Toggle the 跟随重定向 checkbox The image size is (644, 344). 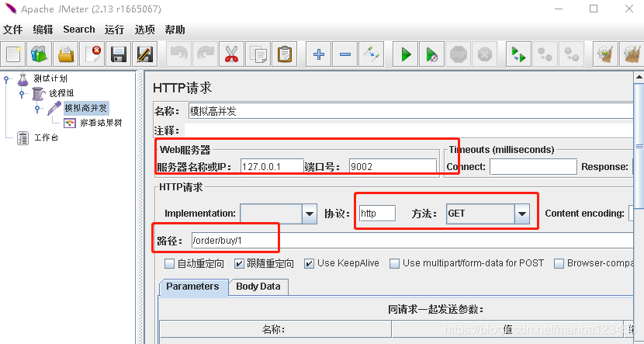click(x=239, y=263)
